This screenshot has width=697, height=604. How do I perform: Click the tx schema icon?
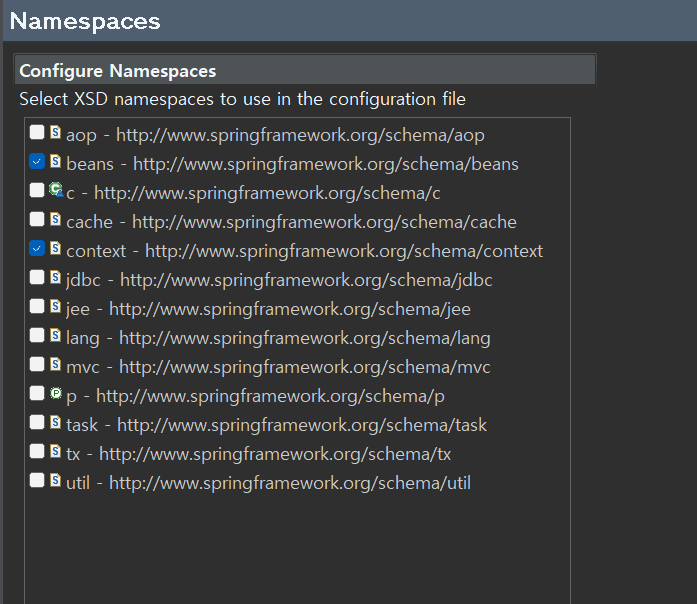coord(56,451)
